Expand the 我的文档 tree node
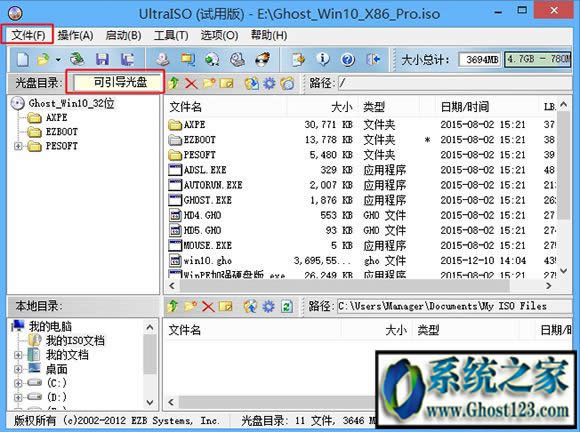This screenshot has width=580, height=432. click(x=18, y=355)
